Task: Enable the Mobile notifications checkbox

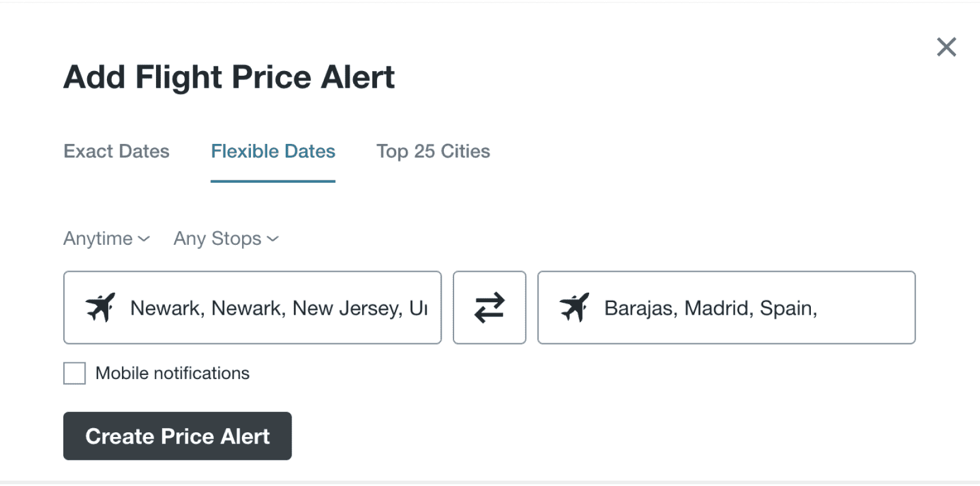Action: [75, 373]
